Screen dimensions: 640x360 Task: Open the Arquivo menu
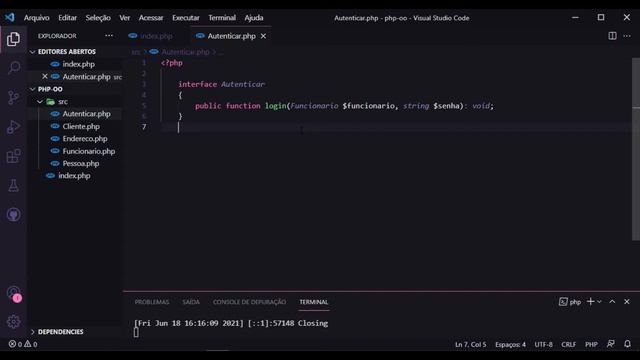37,18
